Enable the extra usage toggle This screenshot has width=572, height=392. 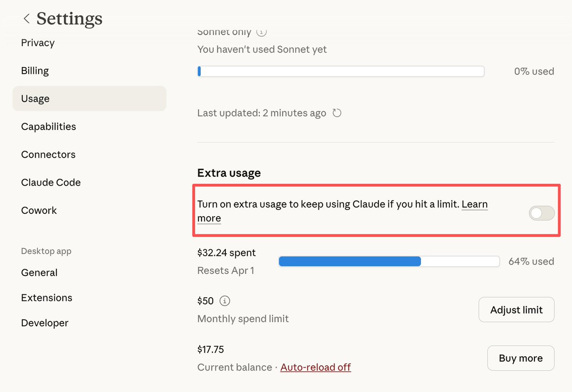click(x=542, y=213)
